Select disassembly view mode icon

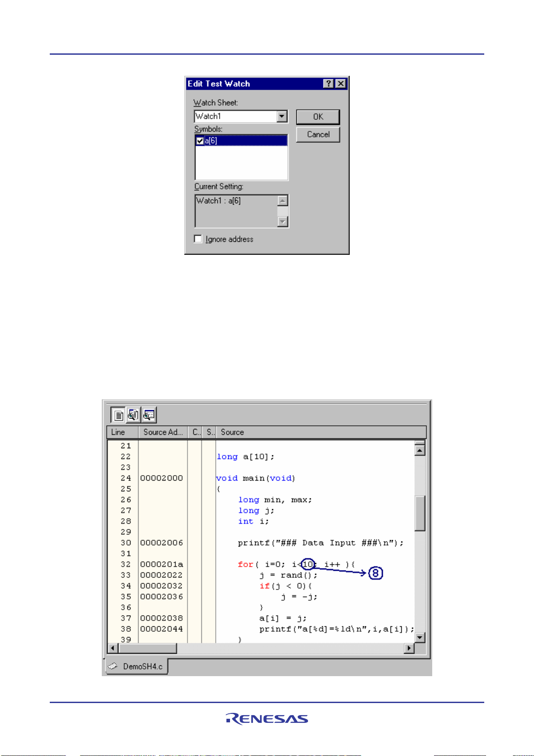coord(148,415)
